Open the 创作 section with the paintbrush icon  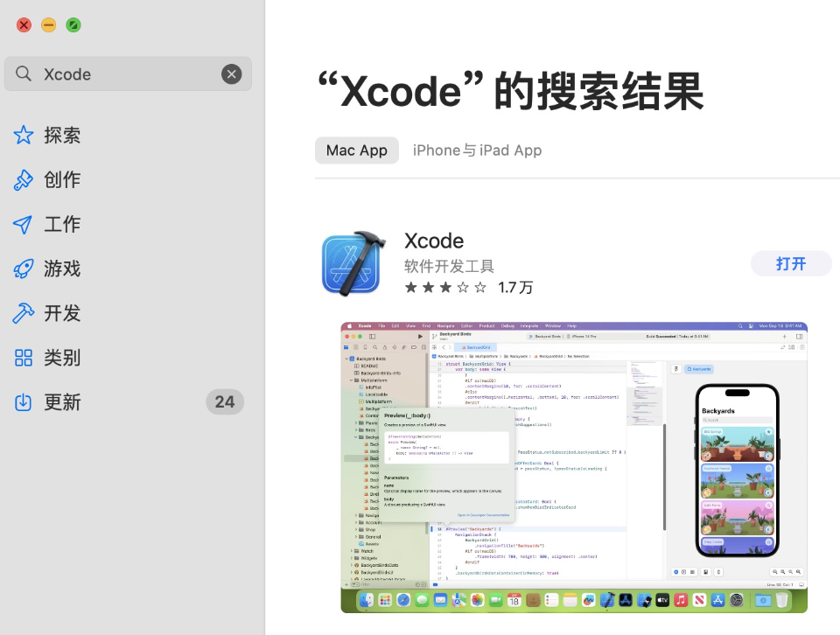(47, 179)
